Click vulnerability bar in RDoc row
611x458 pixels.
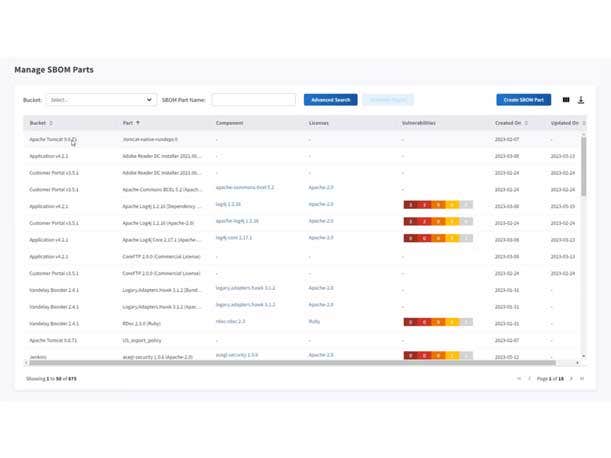pos(437,322)
